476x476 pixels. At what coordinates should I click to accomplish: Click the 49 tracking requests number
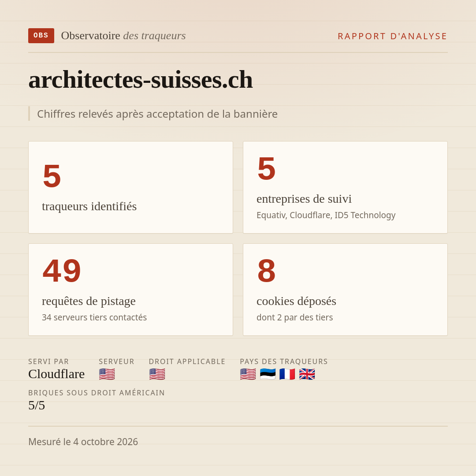(x=62, y=271)
